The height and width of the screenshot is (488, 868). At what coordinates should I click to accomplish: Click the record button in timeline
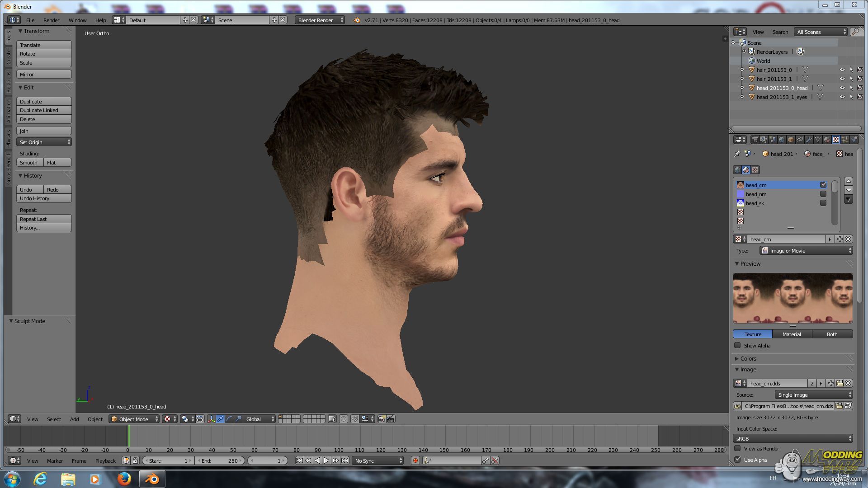pos(415,460)
